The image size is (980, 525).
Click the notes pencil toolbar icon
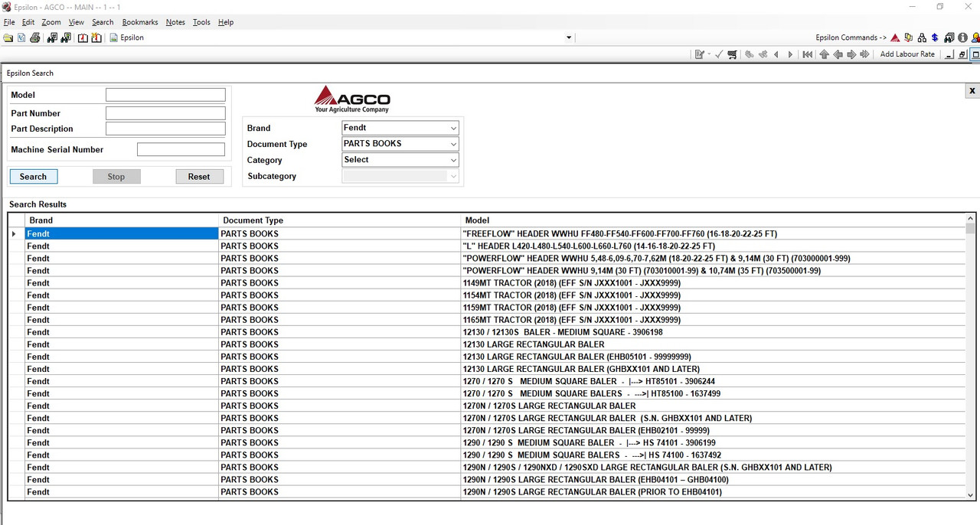click(699, 54)
